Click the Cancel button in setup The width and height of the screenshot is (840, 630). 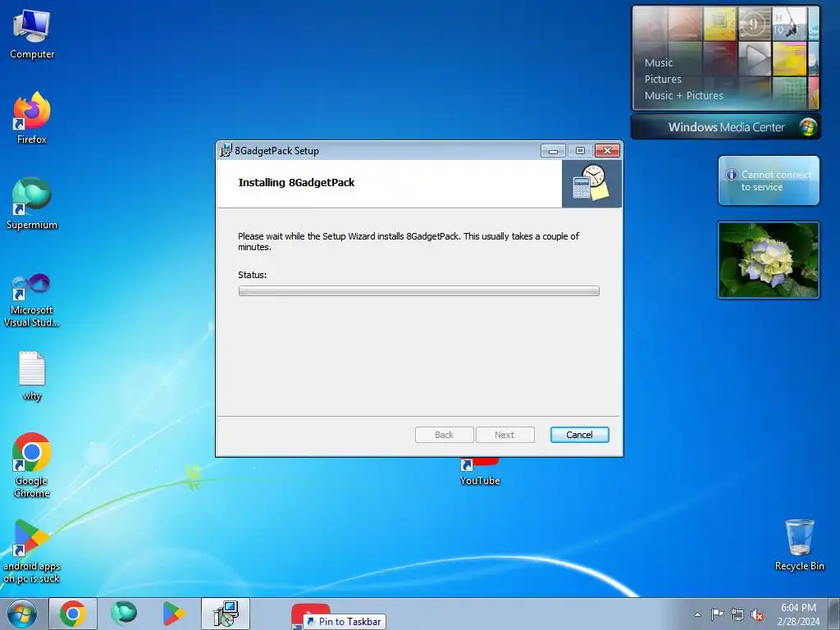(x=580, y=435)
